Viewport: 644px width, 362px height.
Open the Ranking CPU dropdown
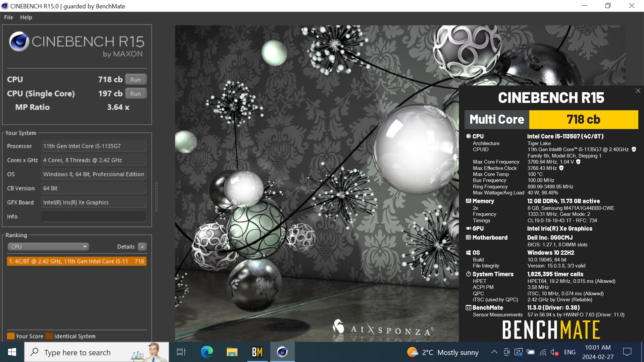tap(48, 247)
